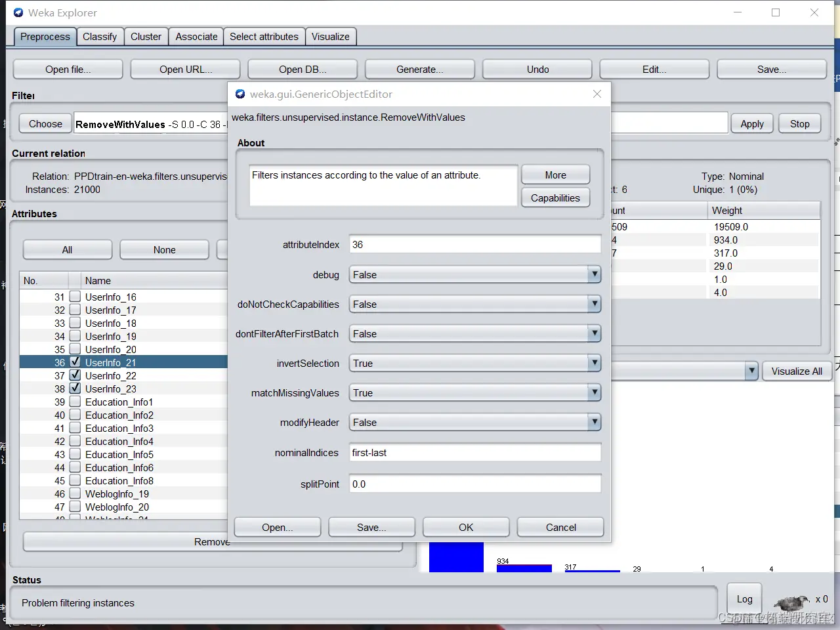Viewport: 840px width, 630px height.
Task: Close the GenericObjectEditor dialog
Action: pyautogui.click(x=597, y=94)
